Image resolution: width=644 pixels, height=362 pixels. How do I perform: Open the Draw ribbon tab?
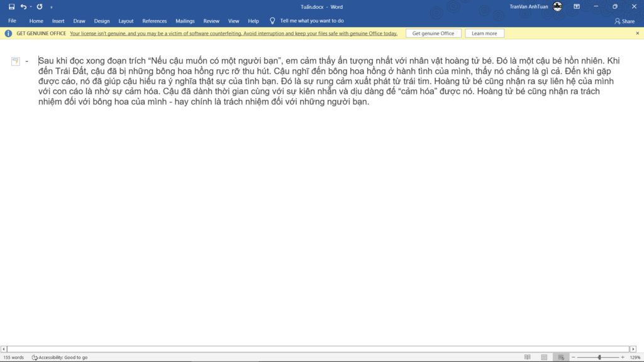(x=79, y=21)
